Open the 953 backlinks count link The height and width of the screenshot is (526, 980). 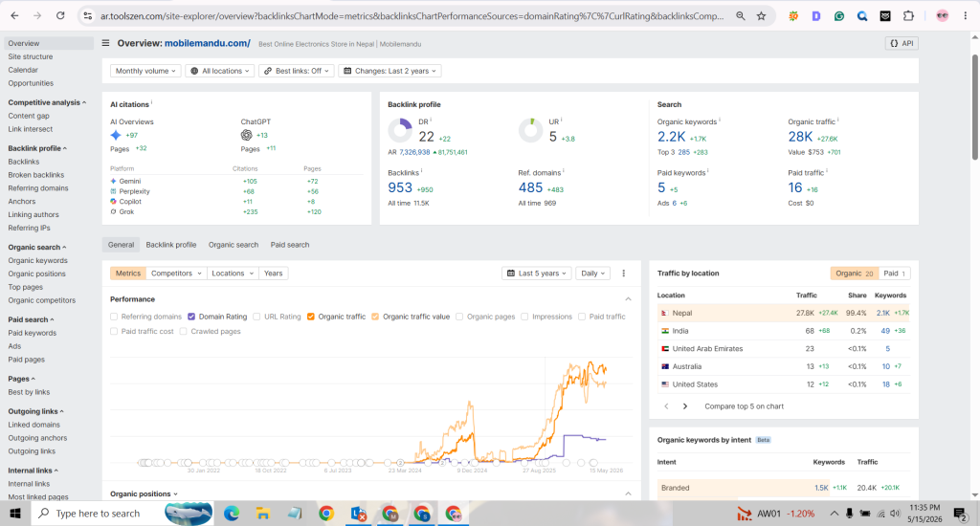coord(400,187)
